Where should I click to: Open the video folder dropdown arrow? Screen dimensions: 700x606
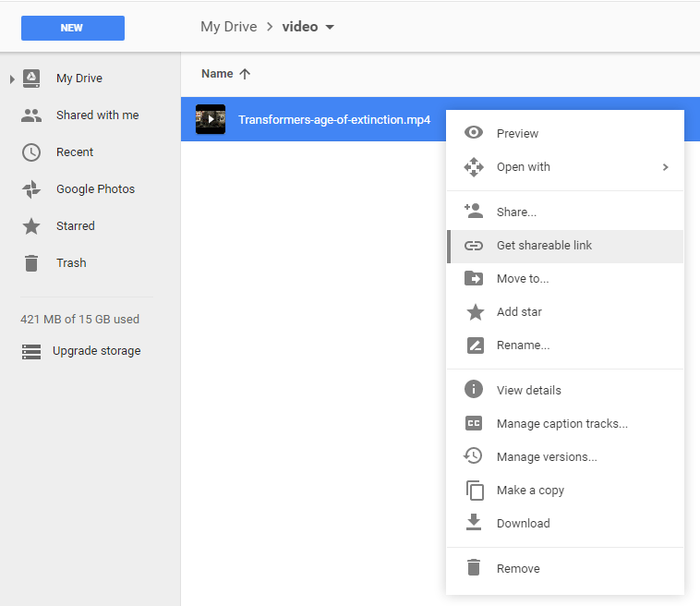(x=330, y=27)
